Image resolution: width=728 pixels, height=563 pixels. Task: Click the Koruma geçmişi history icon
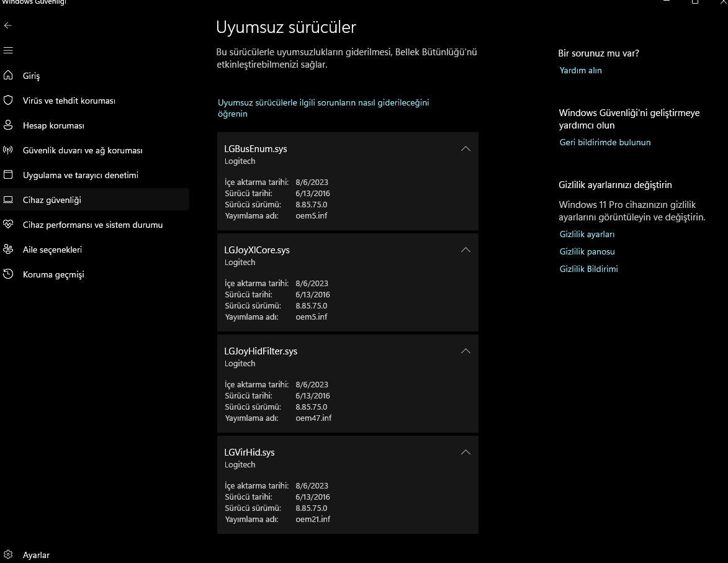[x=8, y=274]
